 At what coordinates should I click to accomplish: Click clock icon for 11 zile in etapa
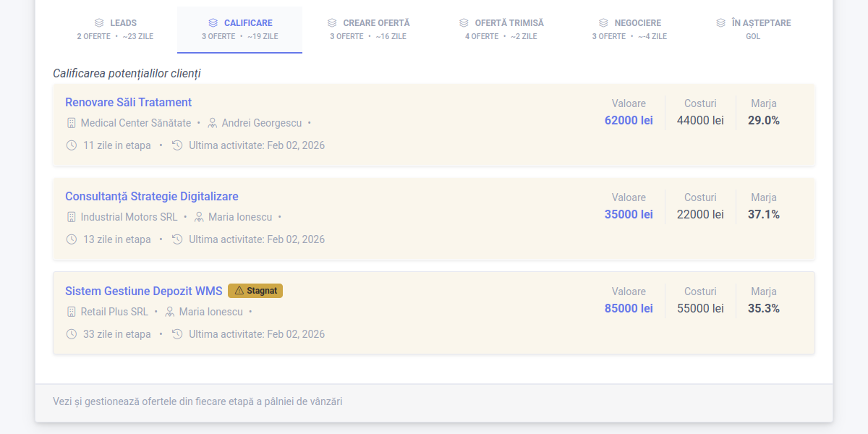pos(71,145)
